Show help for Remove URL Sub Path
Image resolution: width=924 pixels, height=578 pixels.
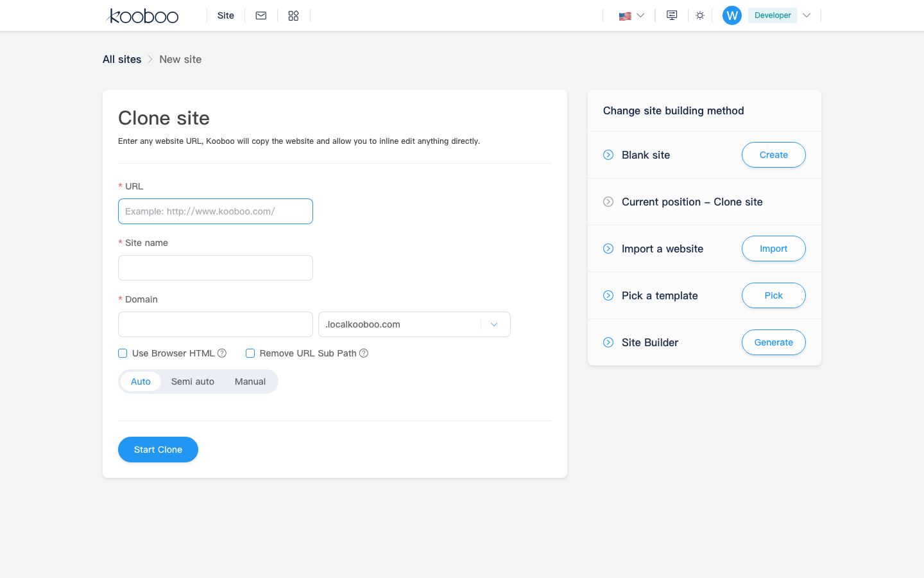tap(364, 353)
